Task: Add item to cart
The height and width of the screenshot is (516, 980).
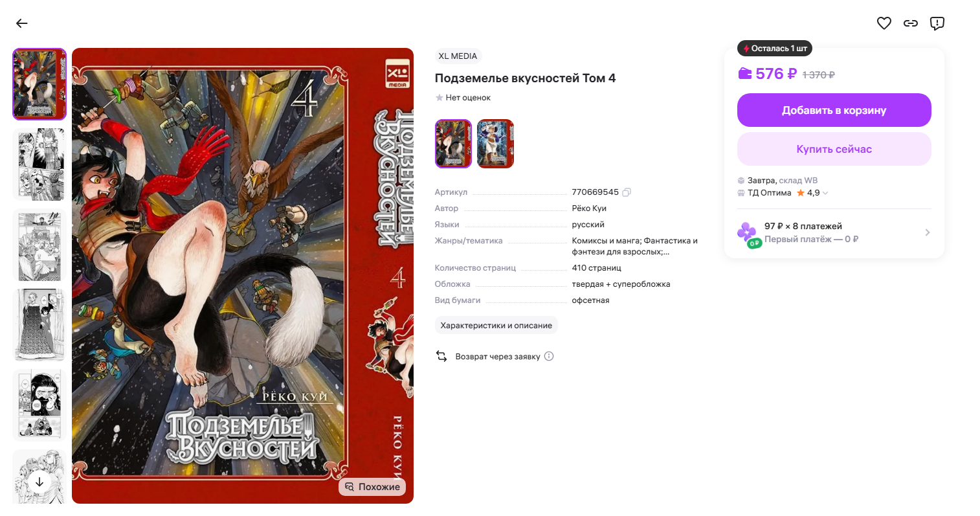Action: (834, 110)
